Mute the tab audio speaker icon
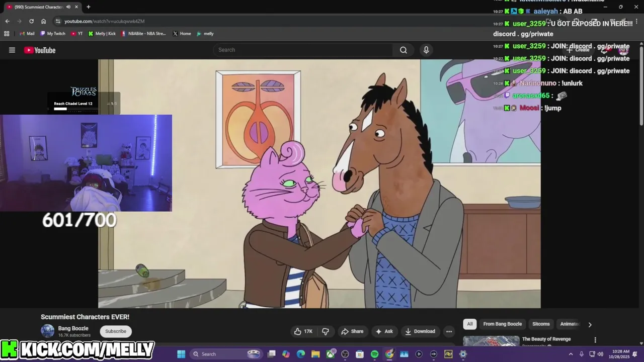Viewport: 644px width, 362px height. (x=68, y=7)
